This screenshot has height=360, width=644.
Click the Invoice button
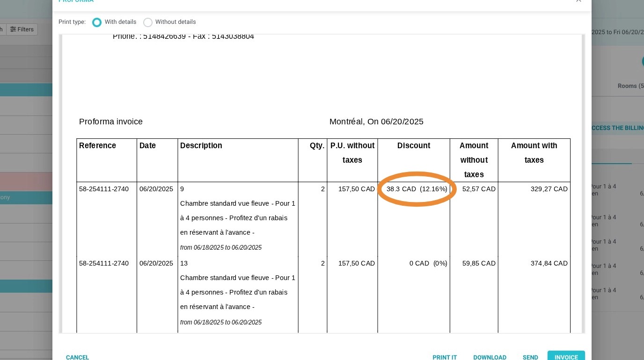coord(566,356)
